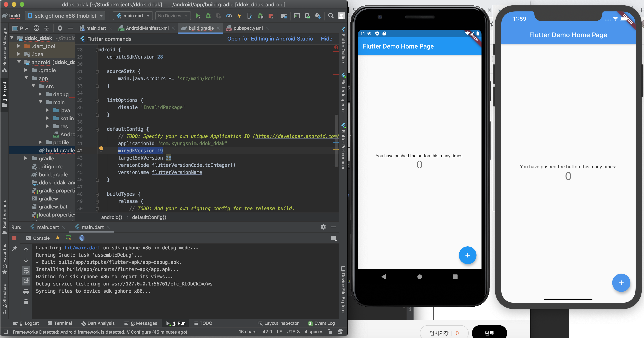The height and width of the screenshot is (338, 644).
Task: Switch to the pubspec.yaml editor tab
Action: click(x=248, y=28)
